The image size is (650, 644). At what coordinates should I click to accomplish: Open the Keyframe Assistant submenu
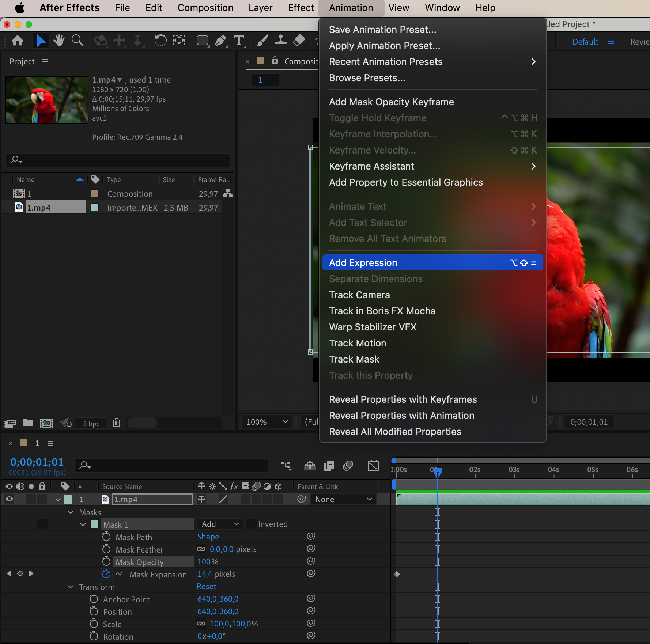432,166
